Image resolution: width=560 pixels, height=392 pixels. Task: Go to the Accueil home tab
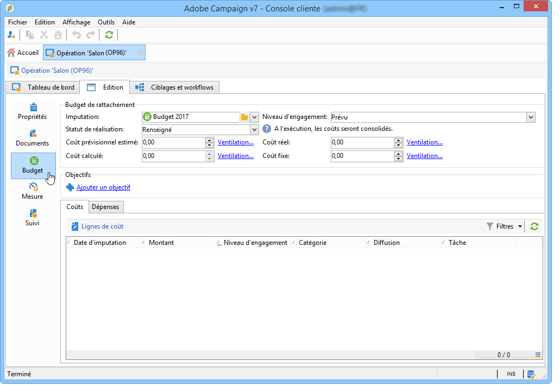point(23,53)
